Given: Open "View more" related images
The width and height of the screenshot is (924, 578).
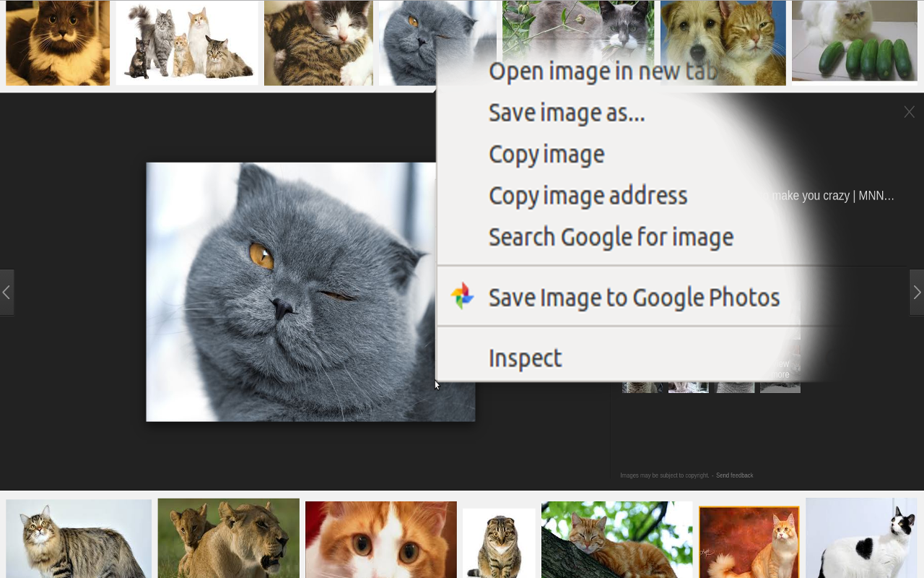Looking at the screenshot, I should [780, 368].
